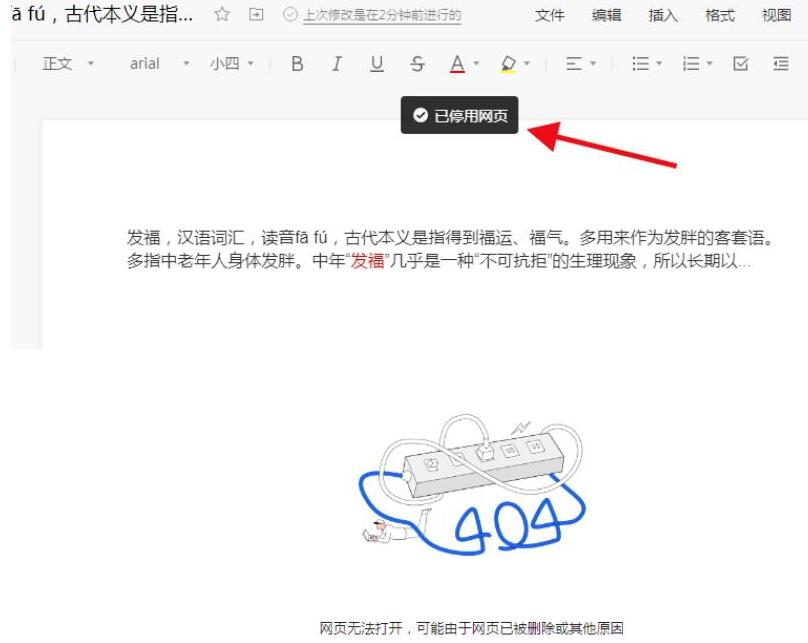
Task: Click the text highlight marker icon
Action: pos(508,63)
